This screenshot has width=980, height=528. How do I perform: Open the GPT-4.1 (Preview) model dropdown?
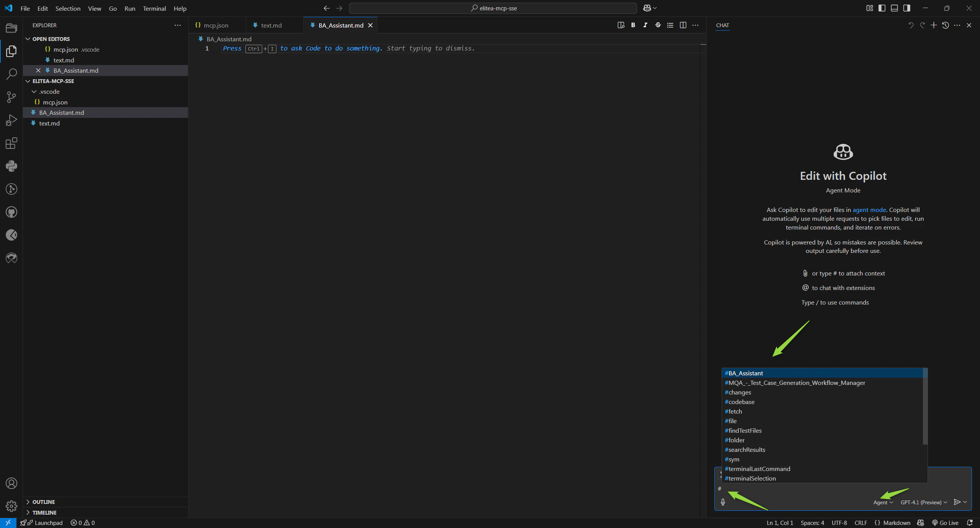pos(923,502)
